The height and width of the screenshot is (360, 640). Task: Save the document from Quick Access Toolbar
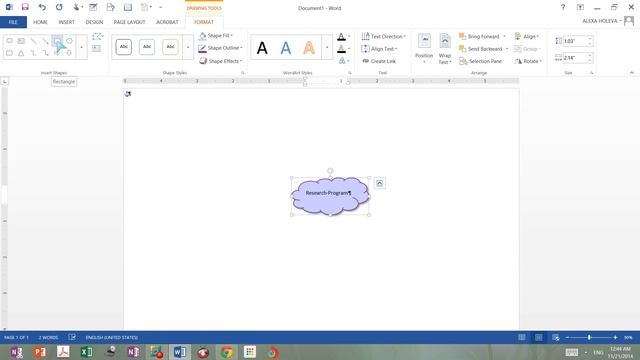[x=25, y=7]
